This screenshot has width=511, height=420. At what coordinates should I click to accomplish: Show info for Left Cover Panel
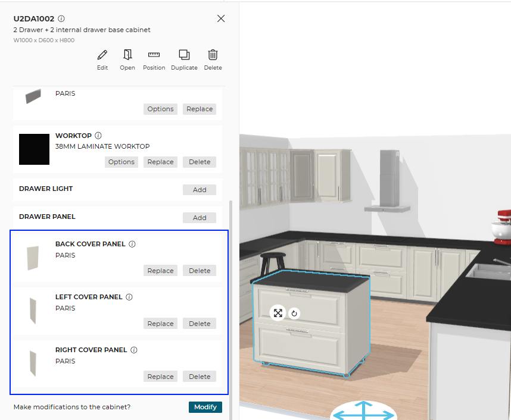(129, 297)
